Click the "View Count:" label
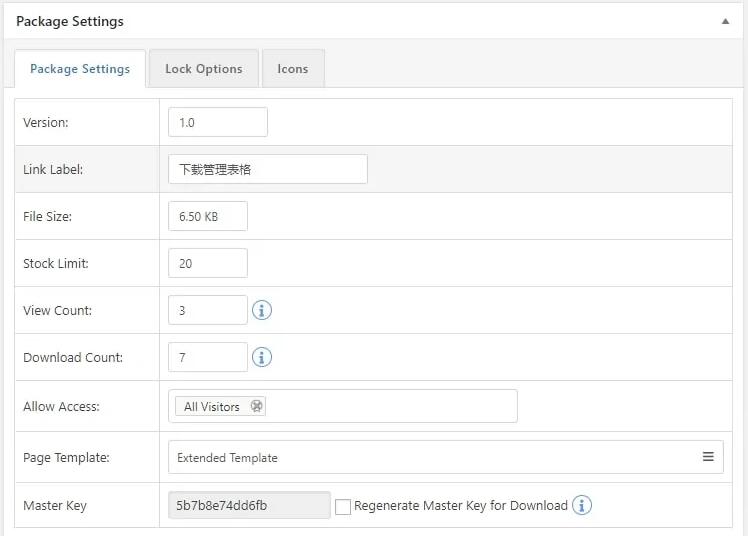The height and width of the screenshot is (536, 748). coord(57,310)
